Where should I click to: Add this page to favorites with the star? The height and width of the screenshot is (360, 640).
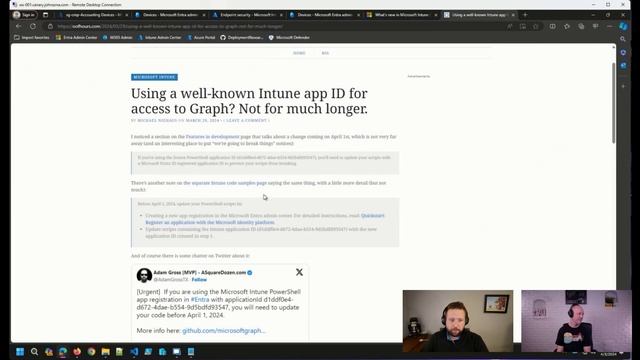tap(536, 26)
